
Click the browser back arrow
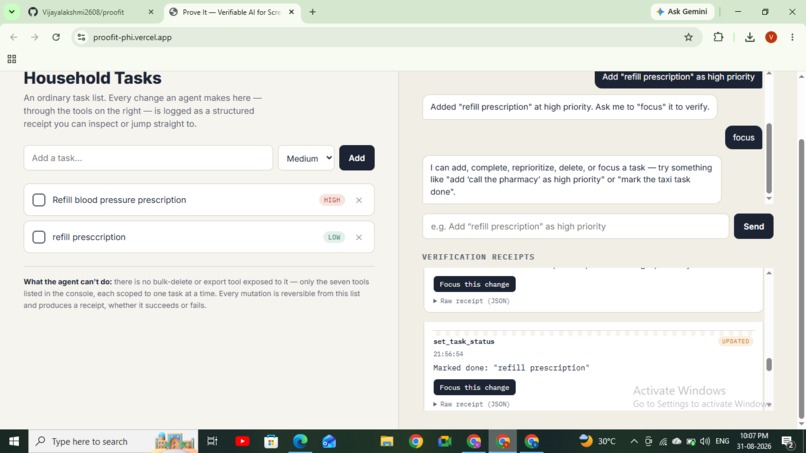[14, 37]
